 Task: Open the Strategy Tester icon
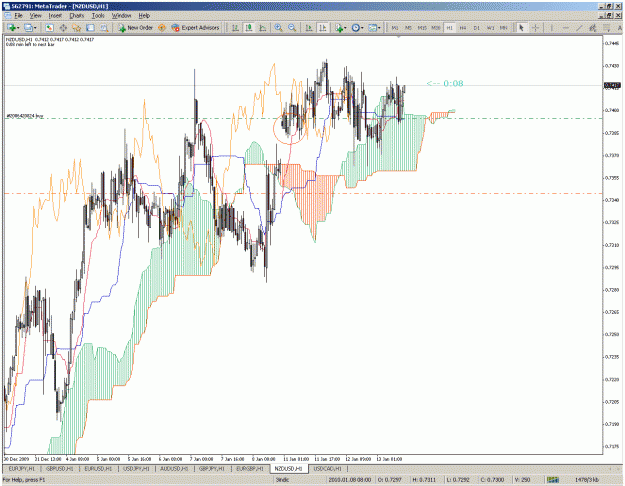104,28
